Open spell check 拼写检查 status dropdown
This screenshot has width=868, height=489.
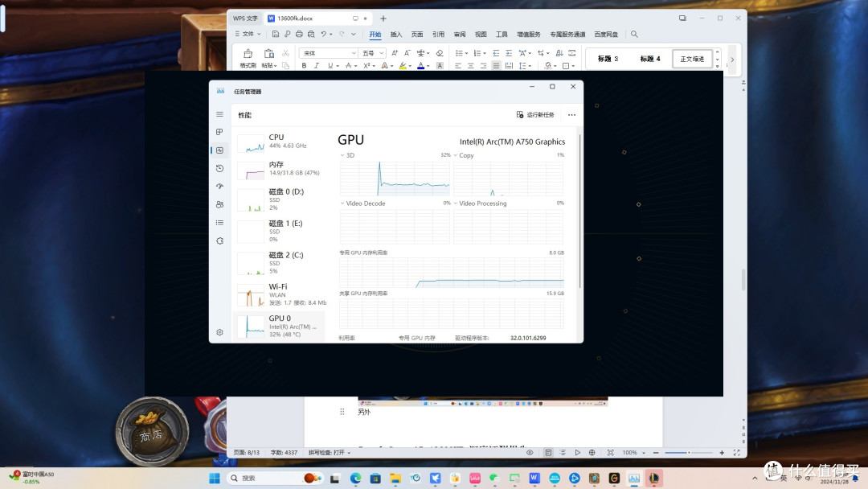click(330, 453)
